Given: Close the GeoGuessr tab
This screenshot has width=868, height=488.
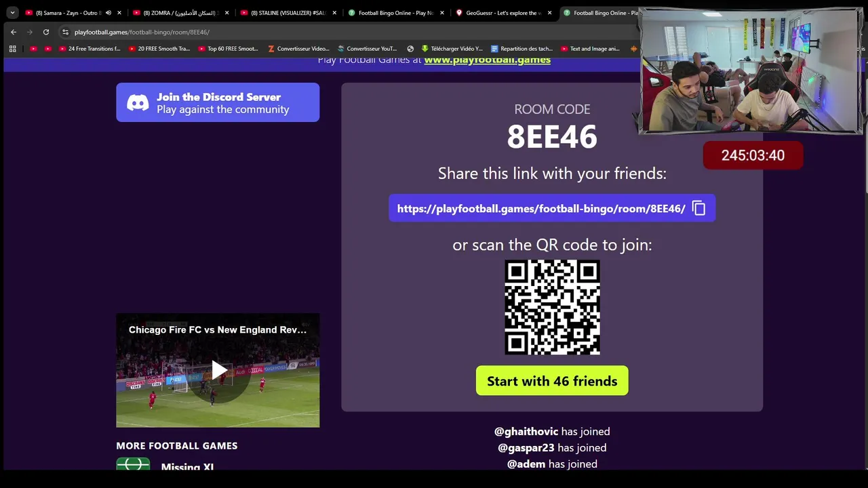Looking at the screenshot, I should coord(549,13).
